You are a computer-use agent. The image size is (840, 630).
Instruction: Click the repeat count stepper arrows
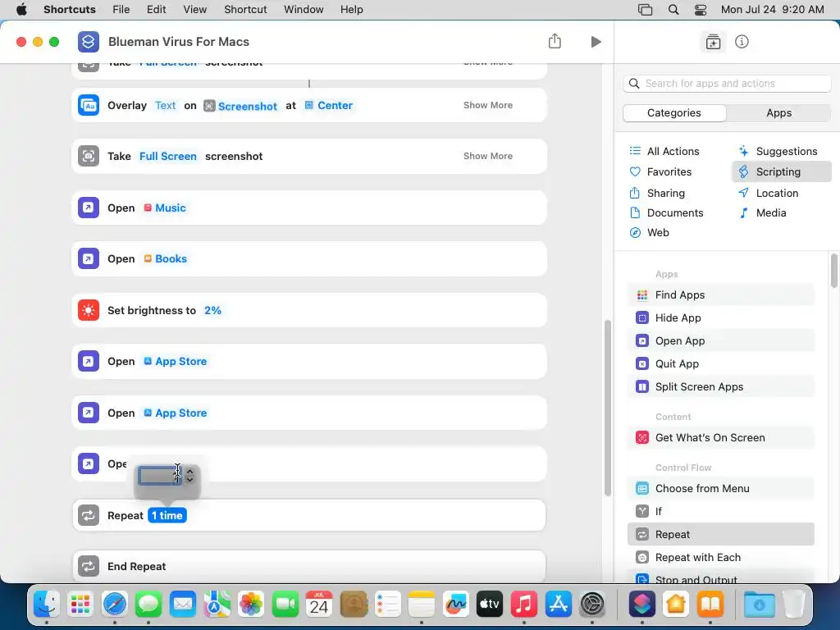click(x=189, y=476)
